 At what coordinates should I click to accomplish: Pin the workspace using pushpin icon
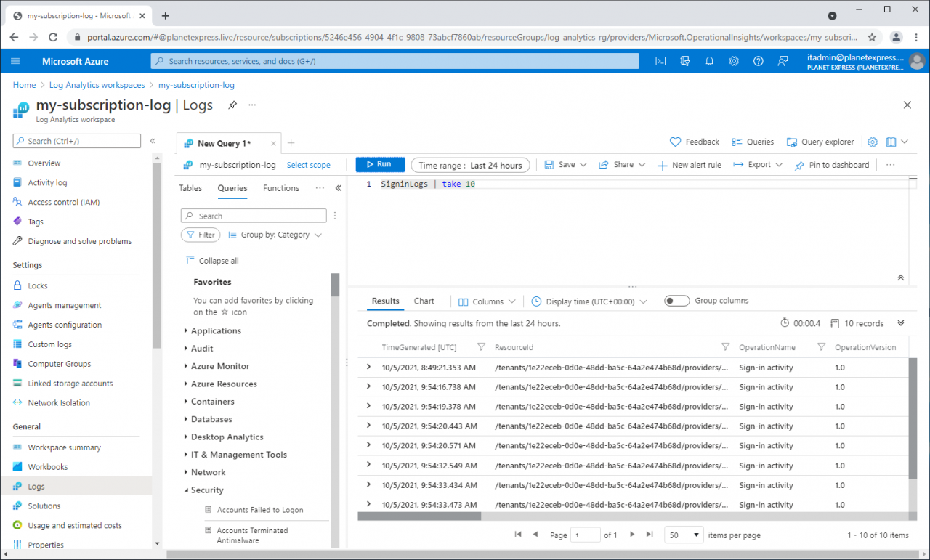[232, 105]
